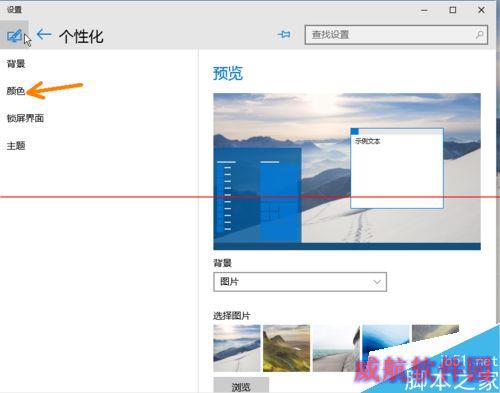Viewport: 500px width, 393px height.
Task: Open the 锁屏界面 settings
Action: point(25,118)
